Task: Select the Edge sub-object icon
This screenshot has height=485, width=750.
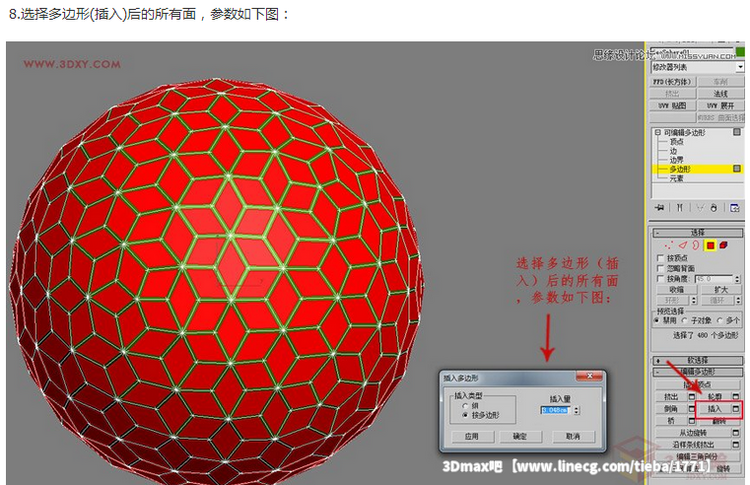Action: 683,245
